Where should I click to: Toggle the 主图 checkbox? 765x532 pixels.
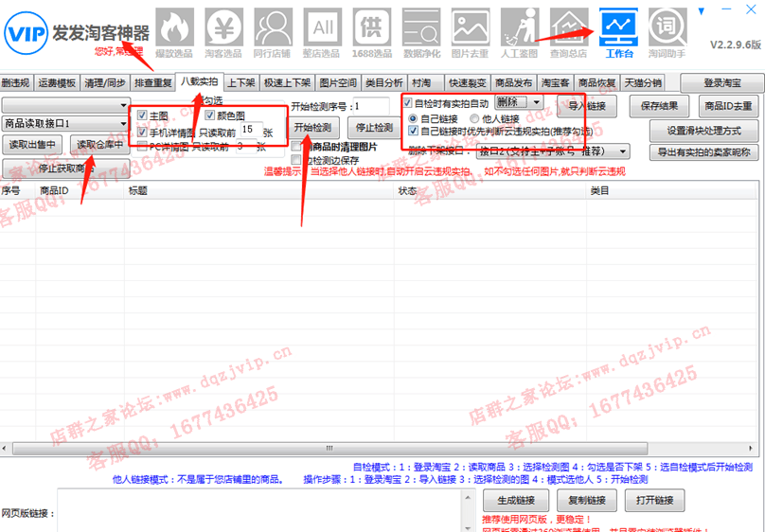[142, 115]
